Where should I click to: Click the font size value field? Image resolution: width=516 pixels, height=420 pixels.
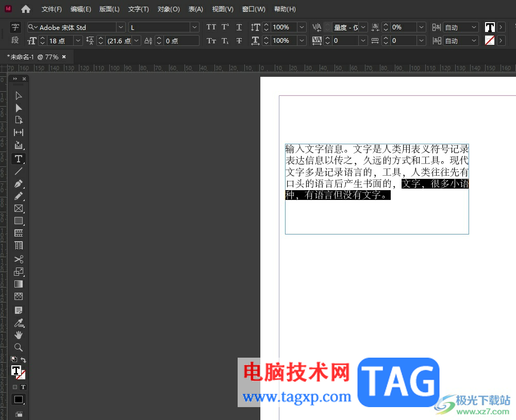[x=61, y=41]
